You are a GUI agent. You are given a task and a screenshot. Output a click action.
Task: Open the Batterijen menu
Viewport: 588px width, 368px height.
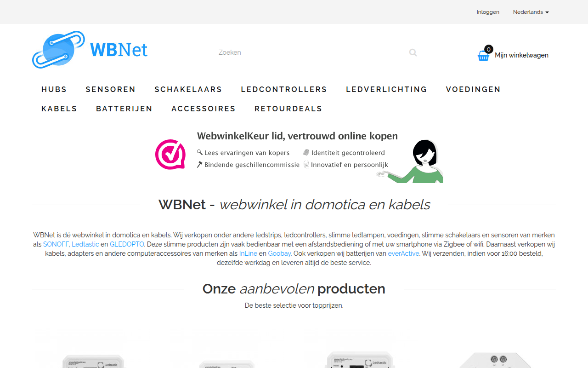(x=124, y=109)
